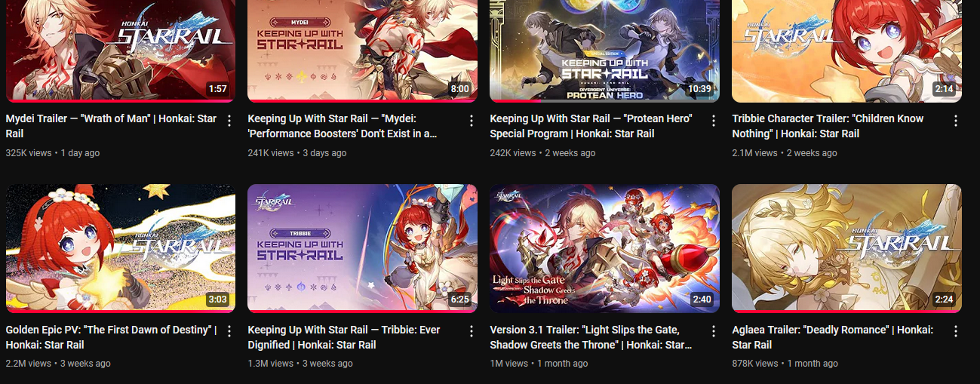
Task: Open the Mydei Trailer "Wrath of Man" thumbnail
Action: pos(121,51)
